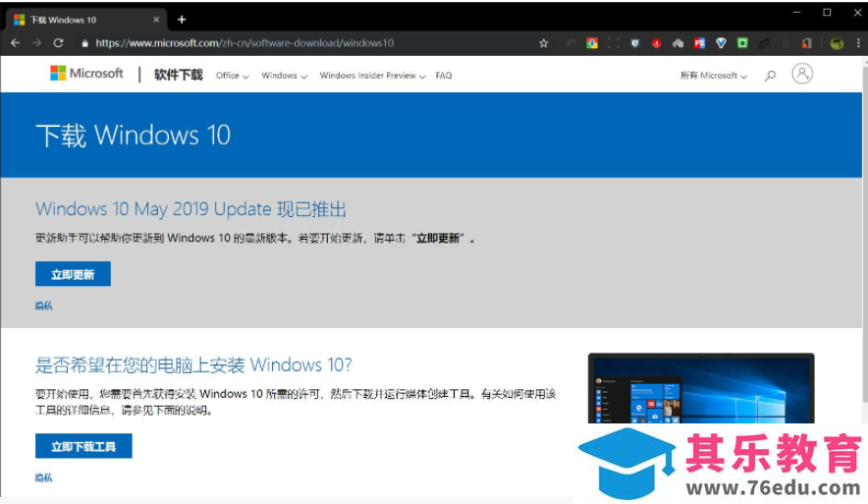Screen dimensions: 868x504
Task: Open the multicolor download extension icon
Action: (x=592, y=43)
